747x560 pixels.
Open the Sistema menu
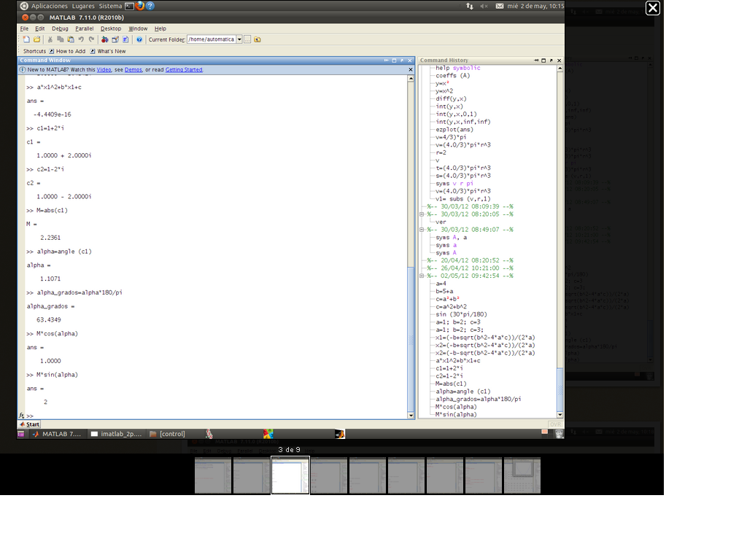[111, 6]
